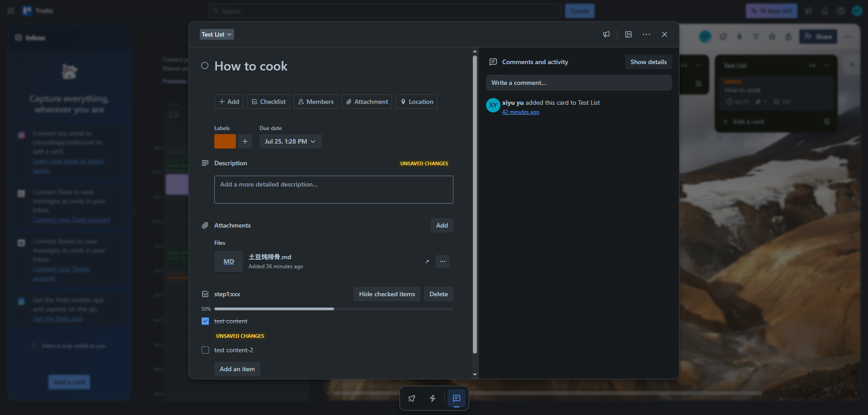Click 14 days left trial button

771,11
